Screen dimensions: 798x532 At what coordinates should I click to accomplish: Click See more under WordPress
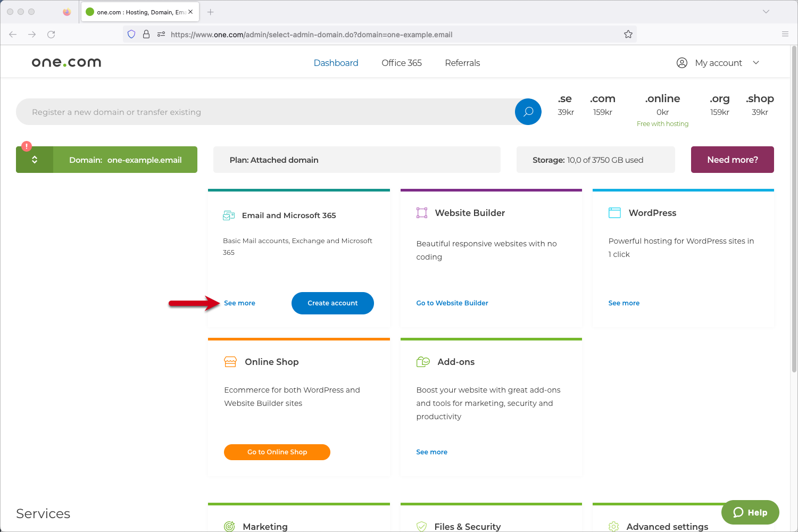click(x=624, y=303)
